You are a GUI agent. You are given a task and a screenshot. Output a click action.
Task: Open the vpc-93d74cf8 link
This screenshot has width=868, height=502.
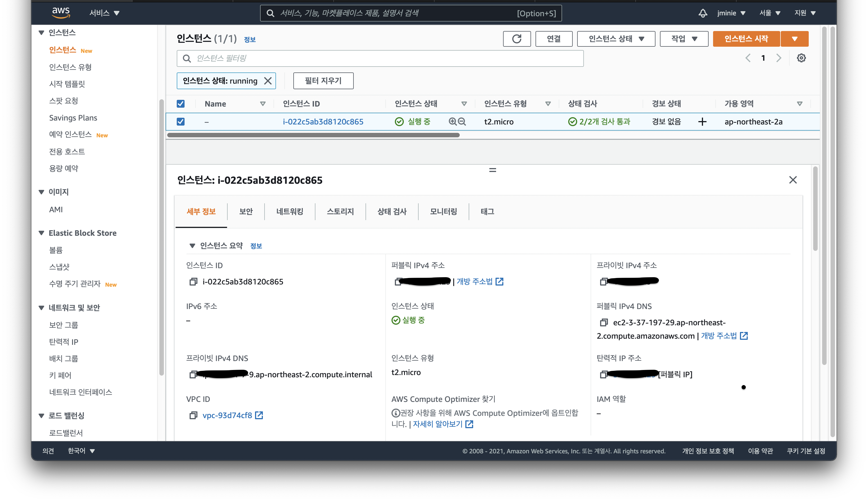[227, 416]
